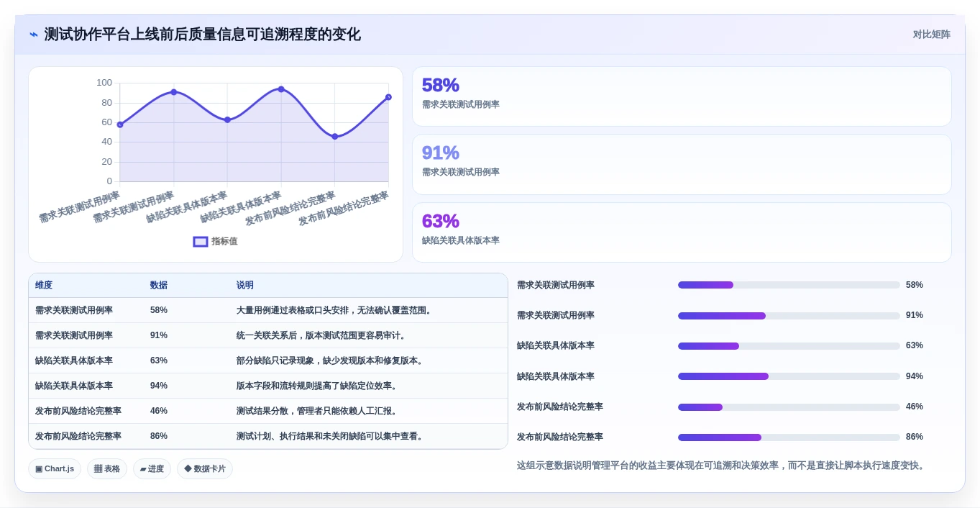Click the 94% value in the table's 数据 column
Image resolution: width=980 pixels, height=508 pixels.
[159, 386]
